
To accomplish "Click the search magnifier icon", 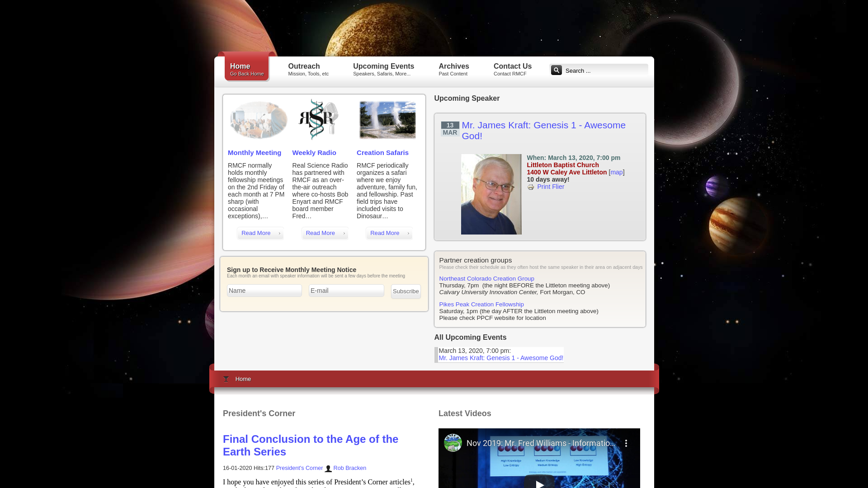I will (556, 70).
